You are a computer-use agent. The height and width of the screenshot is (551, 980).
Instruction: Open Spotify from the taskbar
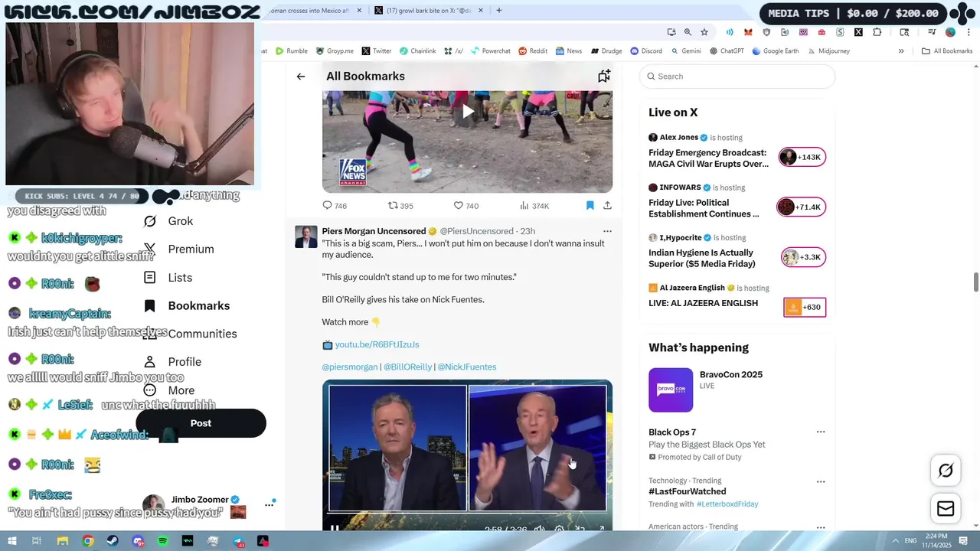162,541
